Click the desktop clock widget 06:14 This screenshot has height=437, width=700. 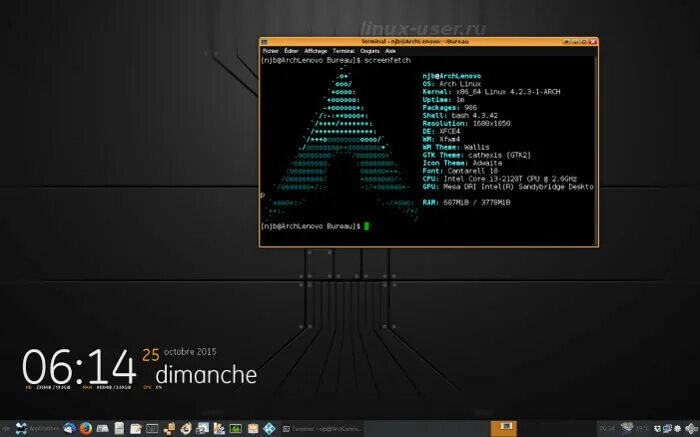pyautogui.click(x=79, y=367)
